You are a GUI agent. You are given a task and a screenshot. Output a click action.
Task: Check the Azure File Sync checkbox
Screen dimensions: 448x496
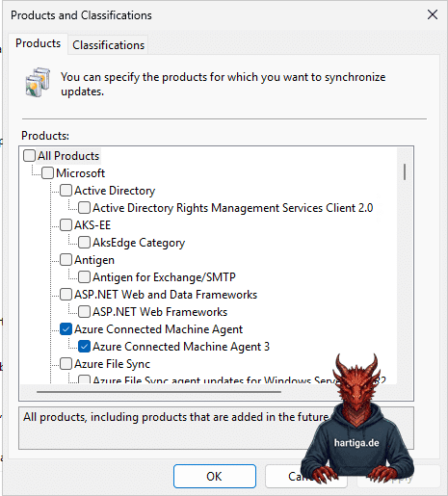click(x=66, y=364)
